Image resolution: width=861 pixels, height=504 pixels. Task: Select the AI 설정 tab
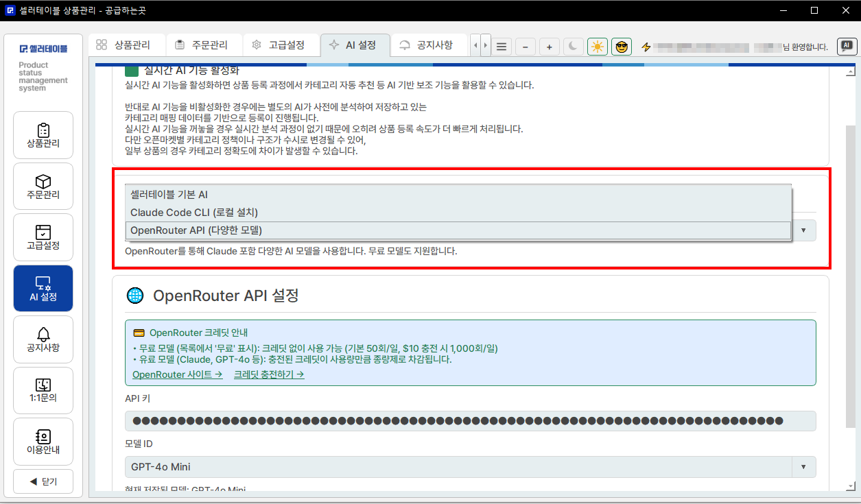pos(355,45)
